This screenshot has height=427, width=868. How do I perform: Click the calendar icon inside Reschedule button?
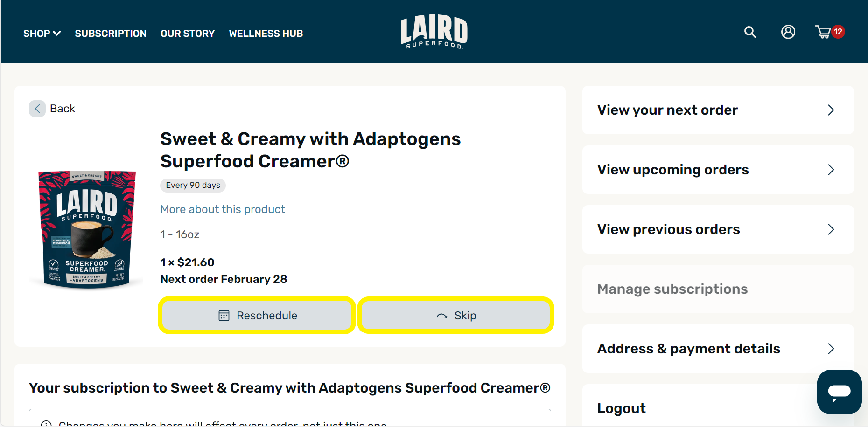[x=224, y=315]
